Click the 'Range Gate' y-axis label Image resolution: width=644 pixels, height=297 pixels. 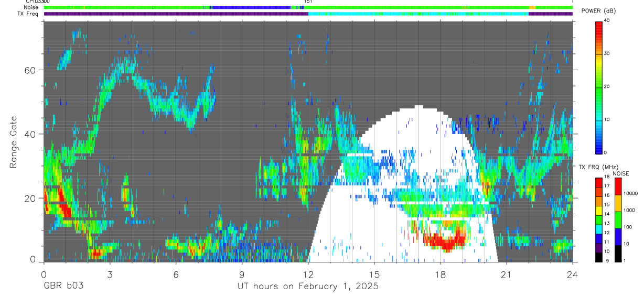coord(14,141)
